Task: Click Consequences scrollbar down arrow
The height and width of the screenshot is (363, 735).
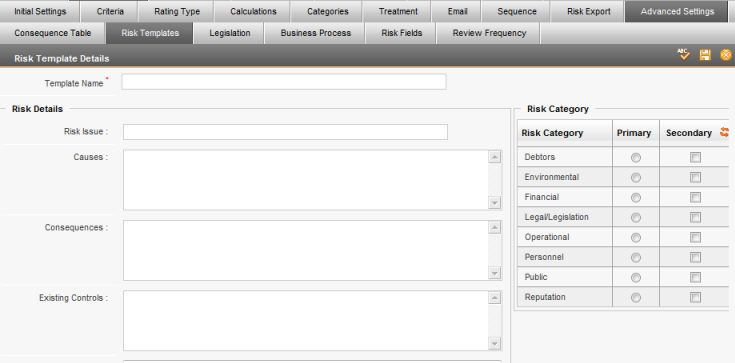Action: [495, 273]
